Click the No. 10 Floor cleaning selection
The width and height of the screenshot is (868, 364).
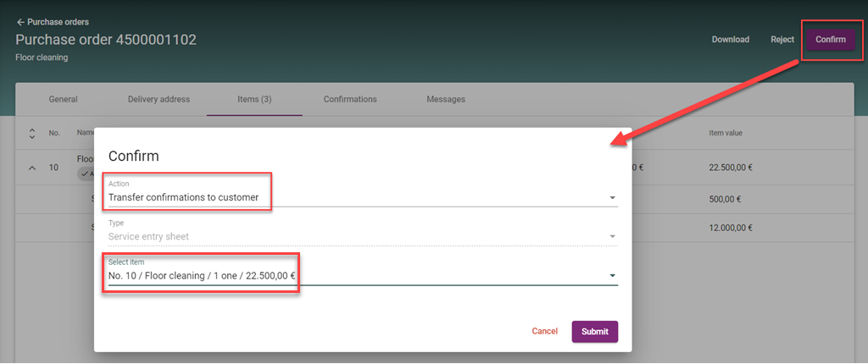pyautogui.click(x=202, y=276)
